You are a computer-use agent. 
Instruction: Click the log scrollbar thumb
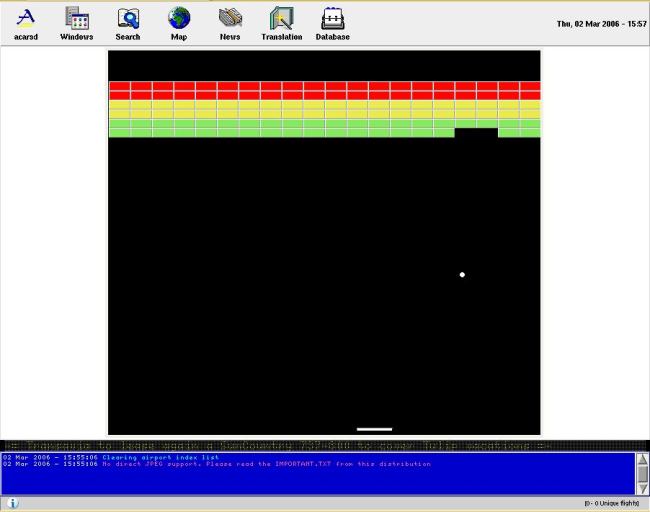pos(643,474)
